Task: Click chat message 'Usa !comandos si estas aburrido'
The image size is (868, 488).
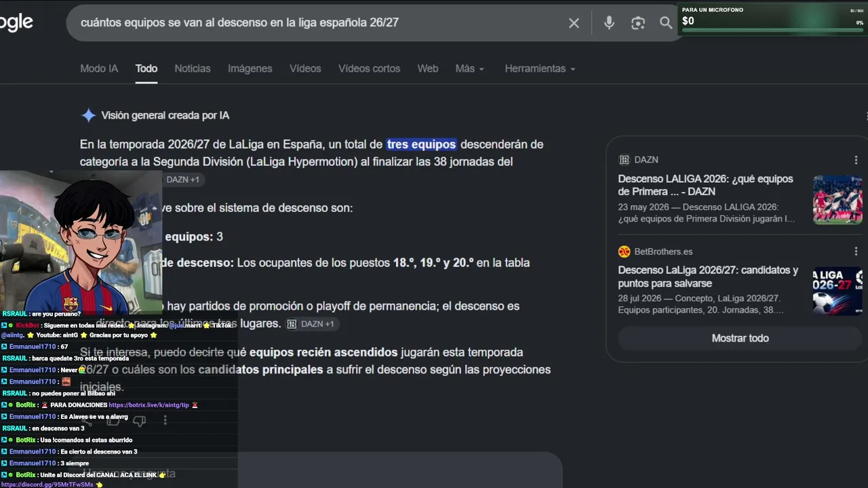Action: 86,440
